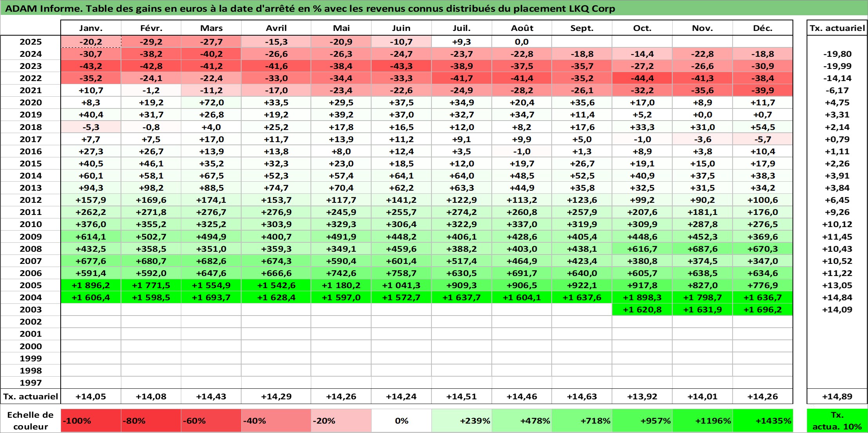
Task: Select cell -43,3 in June 2023
Action: click(401, 66)
